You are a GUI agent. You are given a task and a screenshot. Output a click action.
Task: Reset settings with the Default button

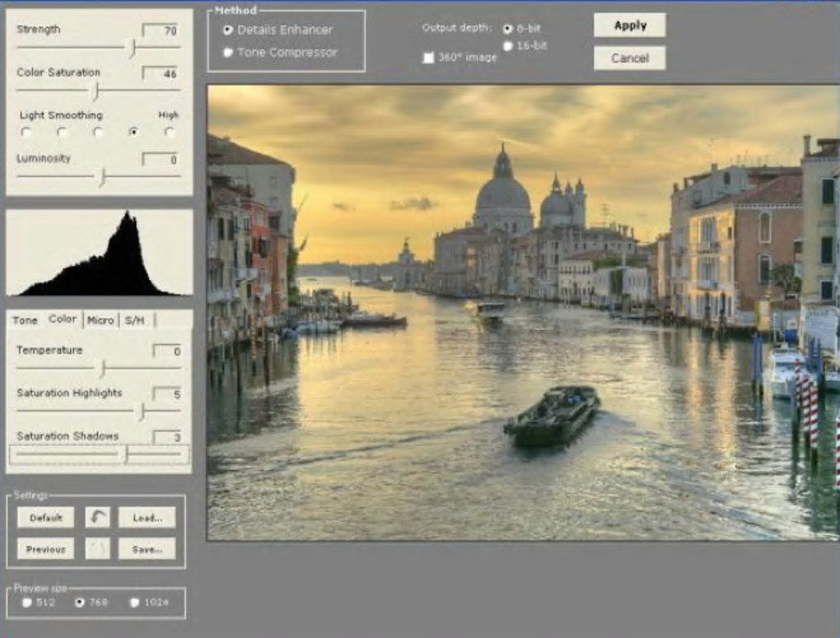[x=46, y=518]
